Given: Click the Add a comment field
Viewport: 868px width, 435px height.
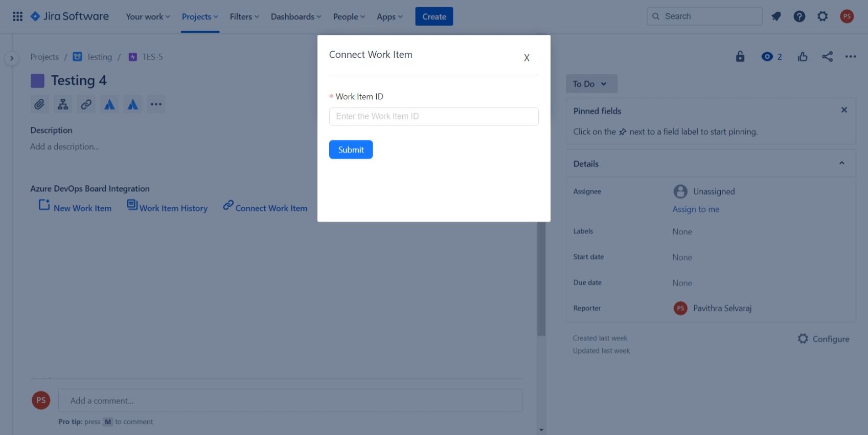Looking at the screenshot, I should click(290, 400).
